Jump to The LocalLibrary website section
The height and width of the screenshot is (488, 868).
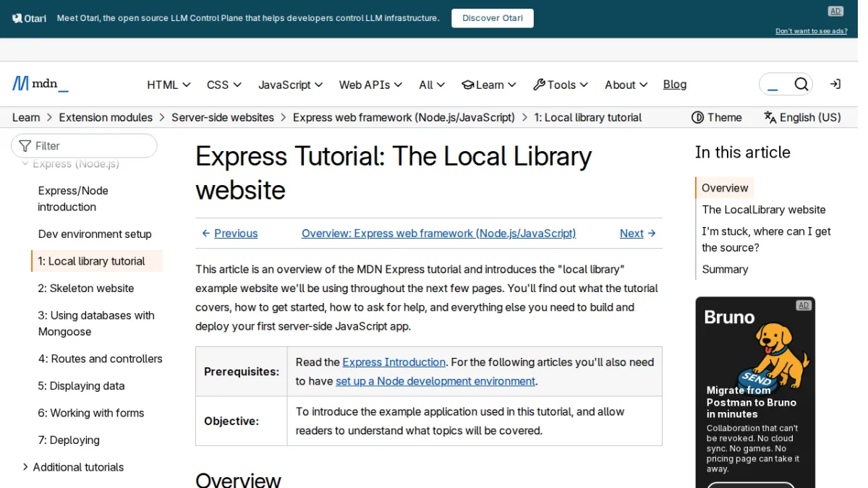[764, 210]
